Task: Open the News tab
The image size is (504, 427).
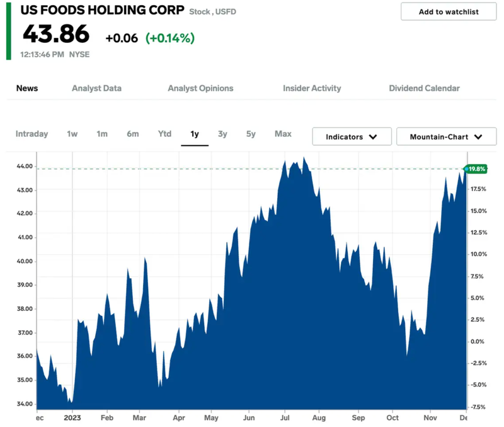Action: point(27,88)
